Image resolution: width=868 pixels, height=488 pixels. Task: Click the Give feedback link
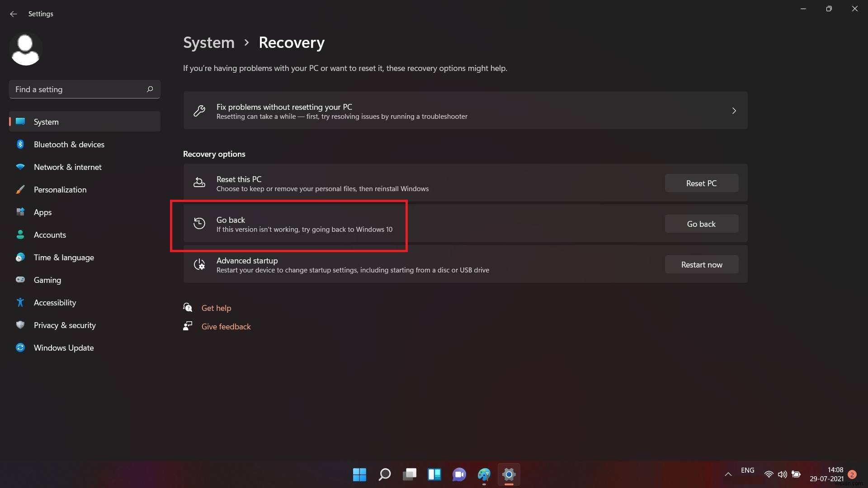226,326
